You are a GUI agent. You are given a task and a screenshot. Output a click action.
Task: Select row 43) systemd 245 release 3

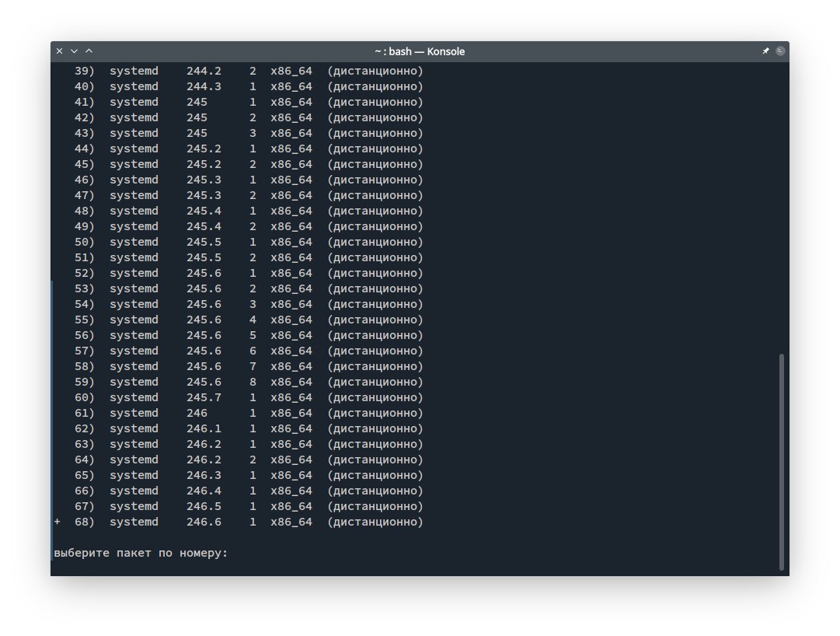(249, 133)
